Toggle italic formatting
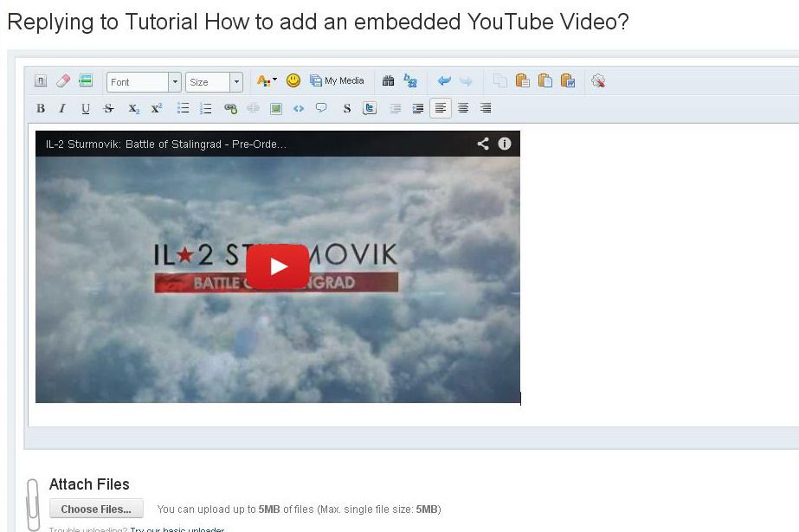The image size is (799, 532). (61, 108)
